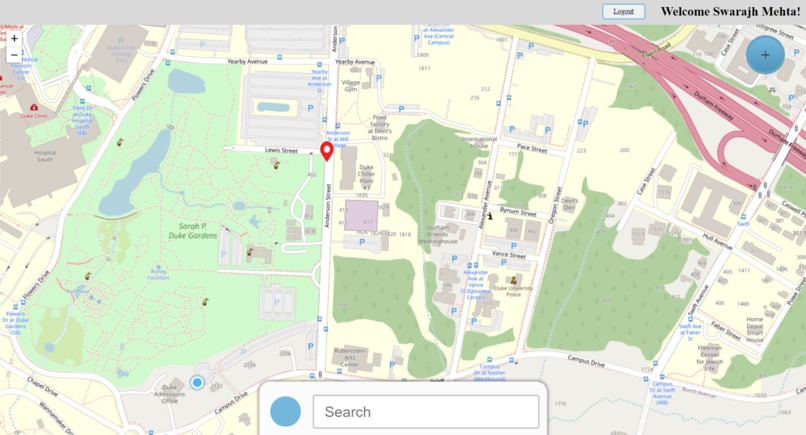Click the blue current-location dot
This screenshot has width=806, height=435.
pyautogui.click(x=197, y=383)
